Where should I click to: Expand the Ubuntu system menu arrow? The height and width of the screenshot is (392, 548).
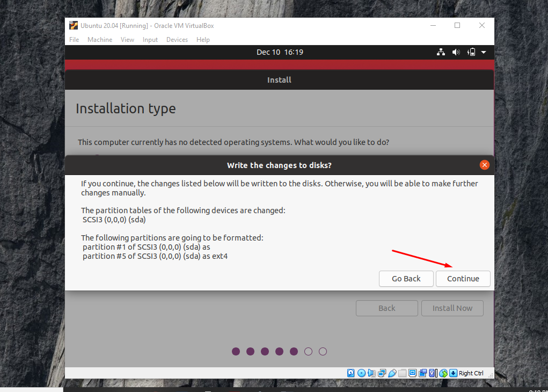click(x=484, y=52)
